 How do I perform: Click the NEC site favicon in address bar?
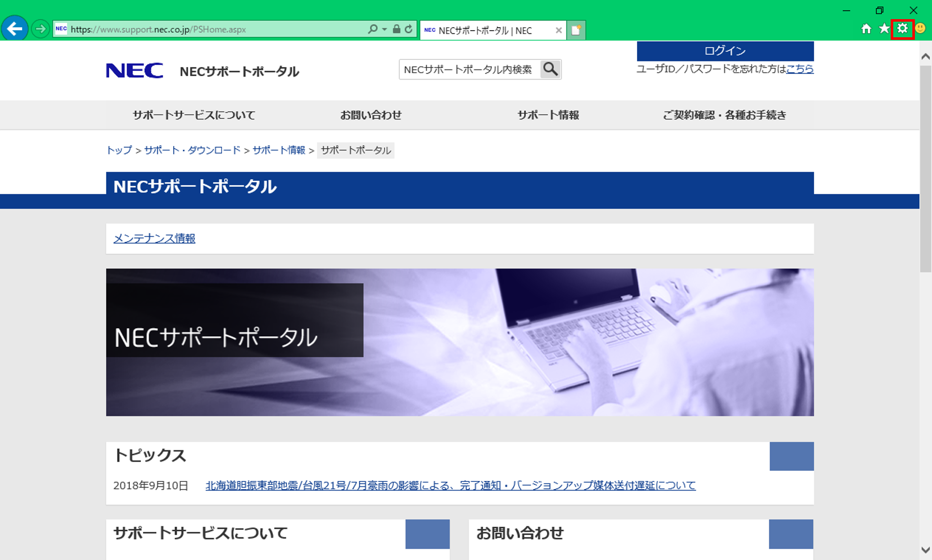pyautogui.click(x=61, y=29)
